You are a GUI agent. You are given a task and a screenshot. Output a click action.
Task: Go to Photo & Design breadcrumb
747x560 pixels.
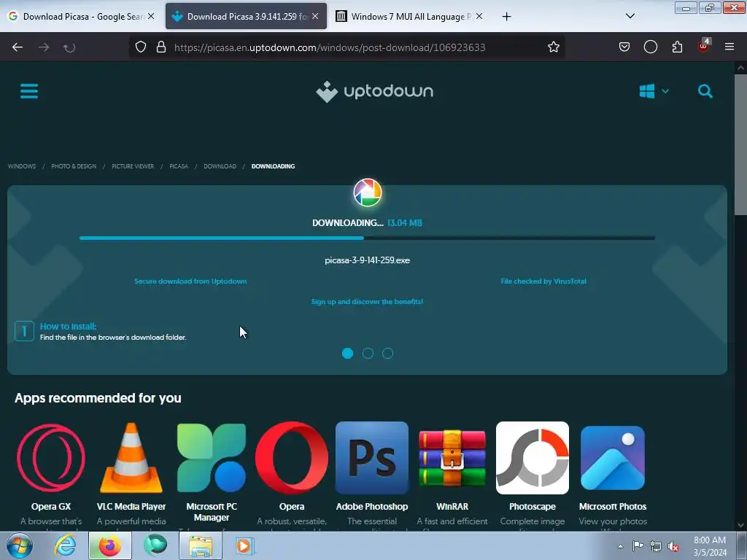(74, 166)
